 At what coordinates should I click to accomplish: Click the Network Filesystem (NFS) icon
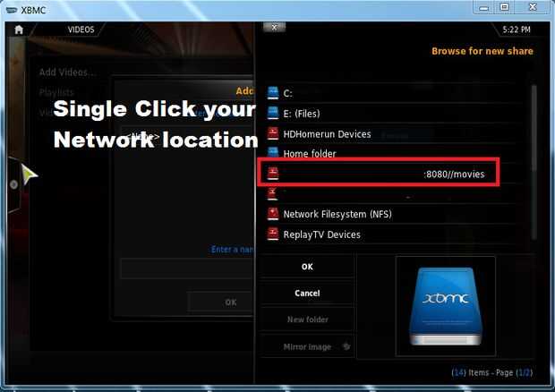[273, 214]
